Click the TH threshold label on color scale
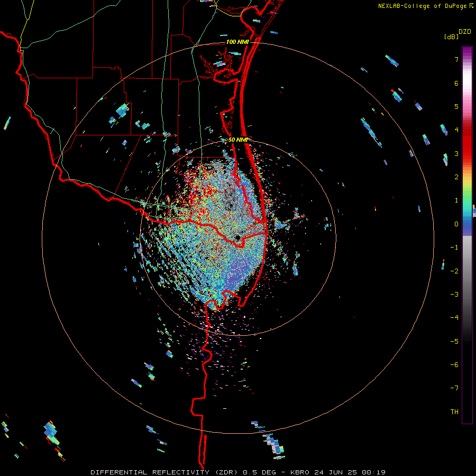 pyautogui.click(x=454, y=411)
